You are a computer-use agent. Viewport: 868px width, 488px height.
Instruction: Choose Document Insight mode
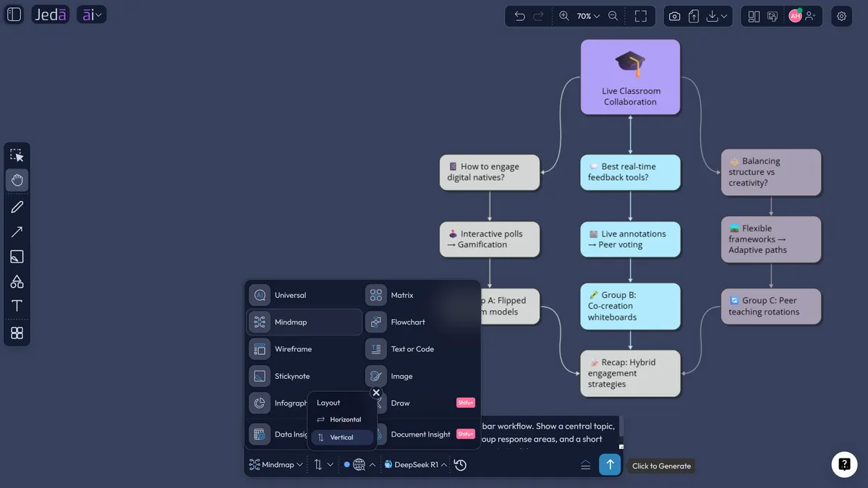(421, 435)
